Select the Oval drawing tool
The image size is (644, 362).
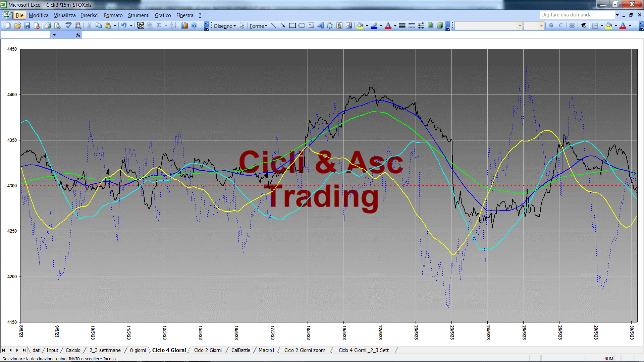(302, 25)
